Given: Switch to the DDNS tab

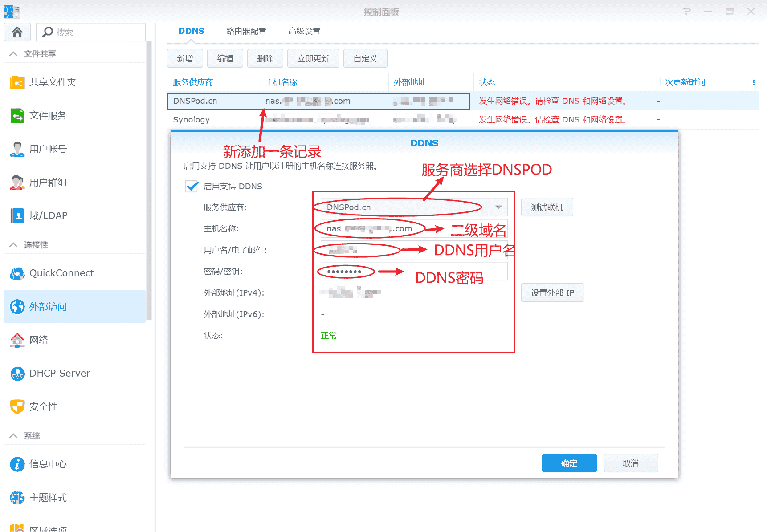Looking at the screenshot, I should [191, 31].
